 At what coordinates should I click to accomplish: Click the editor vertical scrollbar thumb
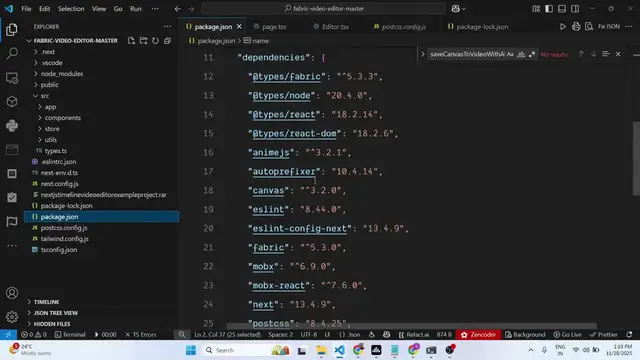tap(636, 158)
